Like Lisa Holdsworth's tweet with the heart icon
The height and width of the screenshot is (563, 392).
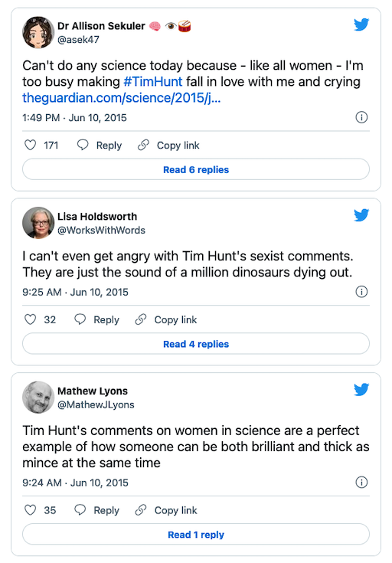pyautogui.click(x=30, y=319)
